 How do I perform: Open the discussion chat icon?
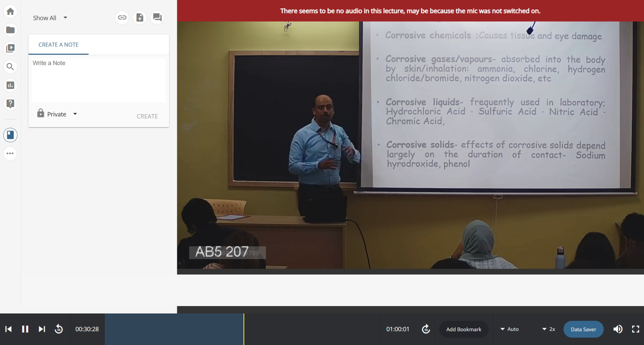click(x=157, y=18)
